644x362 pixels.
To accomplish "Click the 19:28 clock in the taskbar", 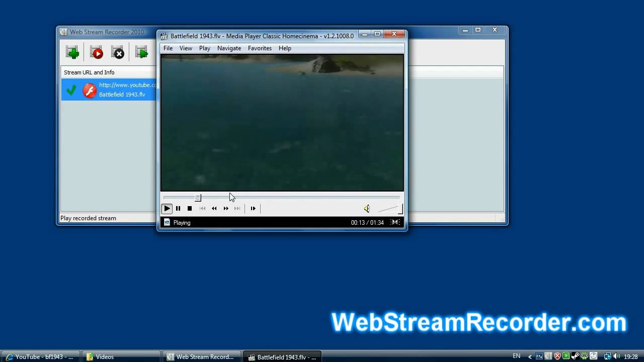I will point(631,356).
